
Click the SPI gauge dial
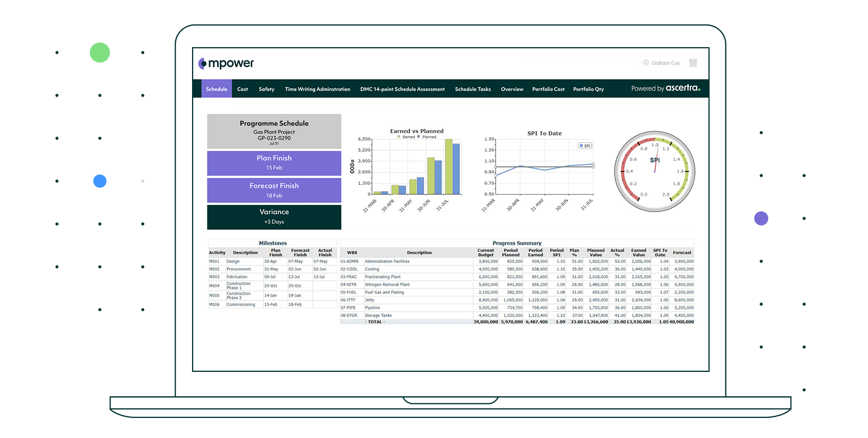[x=655, y=171]
